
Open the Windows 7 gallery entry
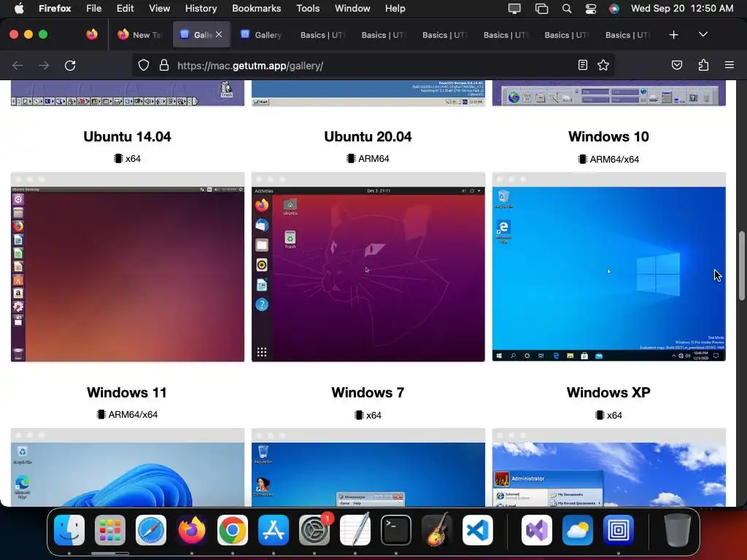[368, 392]
